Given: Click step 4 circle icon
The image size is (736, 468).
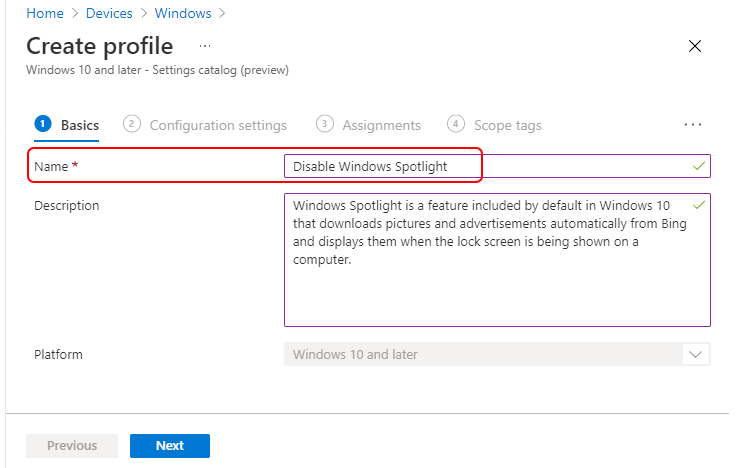Looking at the screenshot, I should pos(455,124).
